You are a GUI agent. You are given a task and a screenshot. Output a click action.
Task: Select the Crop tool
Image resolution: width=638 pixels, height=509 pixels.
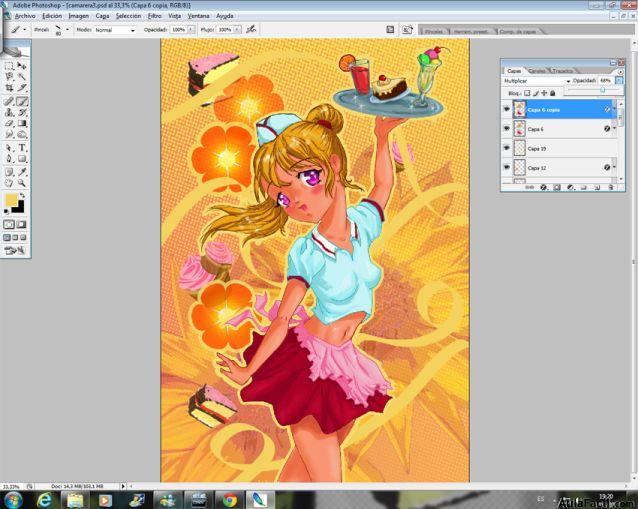pos(9,87)
